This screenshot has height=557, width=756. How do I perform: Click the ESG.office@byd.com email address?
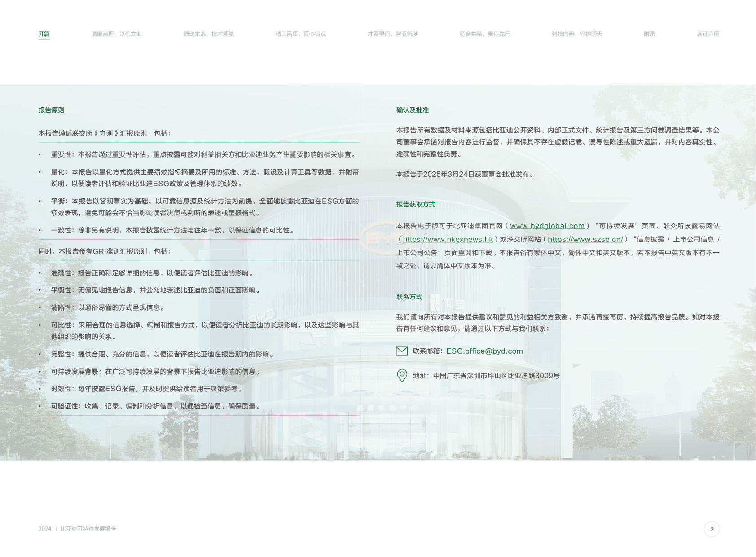[484, 351]
